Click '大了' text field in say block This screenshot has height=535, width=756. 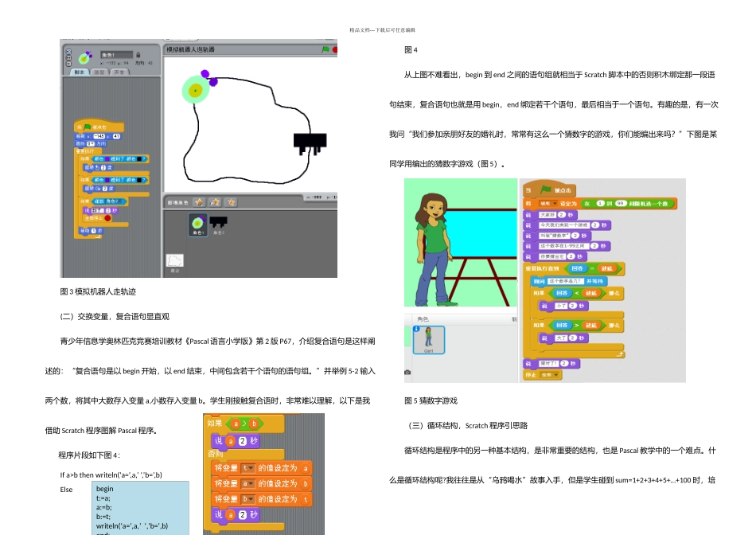(561, 338)
